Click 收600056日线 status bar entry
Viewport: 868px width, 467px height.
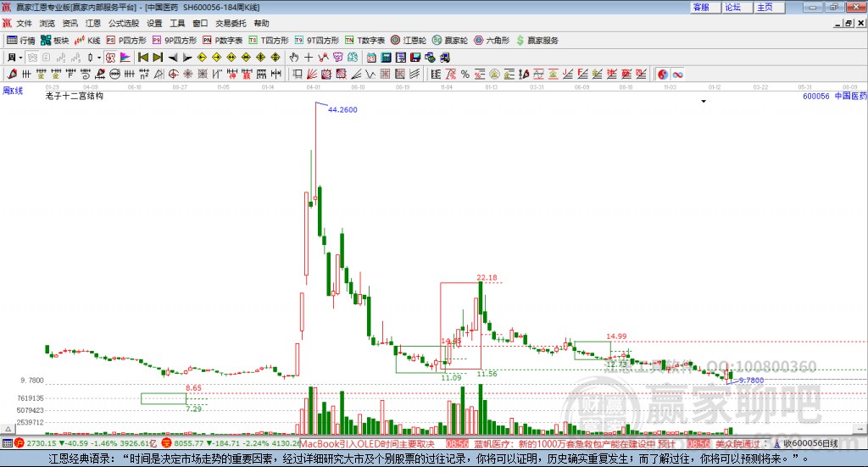coord(810,443)
